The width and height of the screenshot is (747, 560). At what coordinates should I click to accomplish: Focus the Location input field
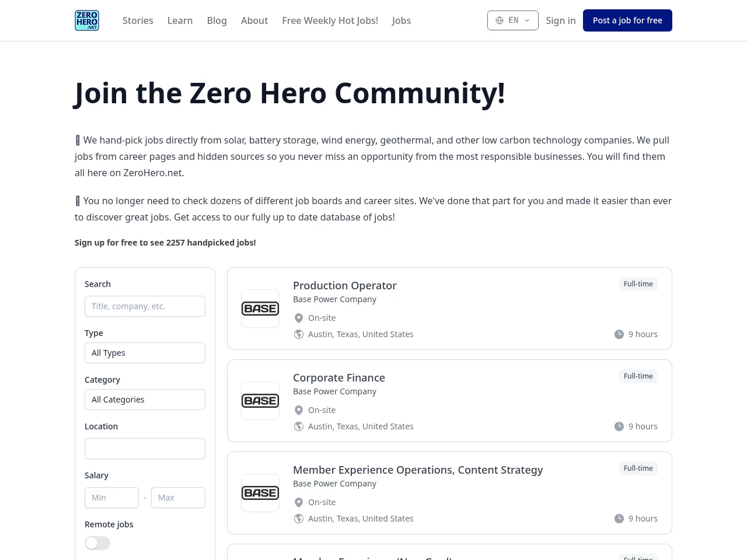coord(145,449)
